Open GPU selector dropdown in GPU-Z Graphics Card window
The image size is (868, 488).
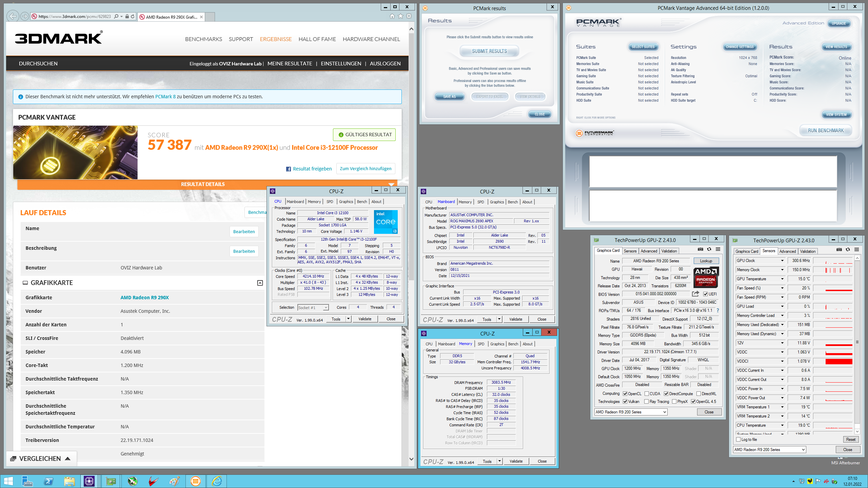[x=631, y=412]
